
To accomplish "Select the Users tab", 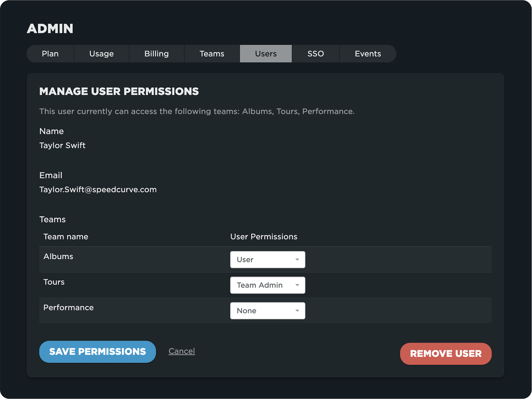I will point(266,54).
